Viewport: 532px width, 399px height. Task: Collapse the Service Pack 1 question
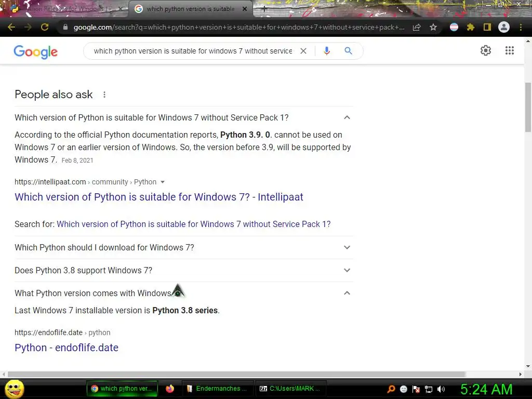tap(347, 117)
